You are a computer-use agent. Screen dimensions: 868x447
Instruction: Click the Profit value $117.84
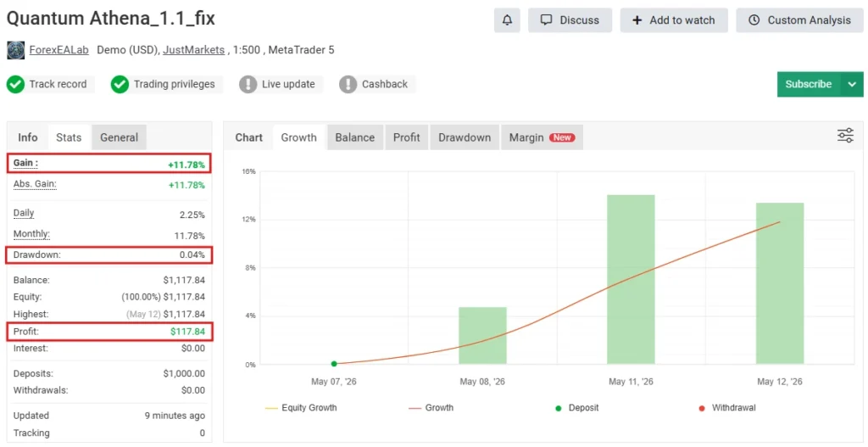(x=187, y=332)
